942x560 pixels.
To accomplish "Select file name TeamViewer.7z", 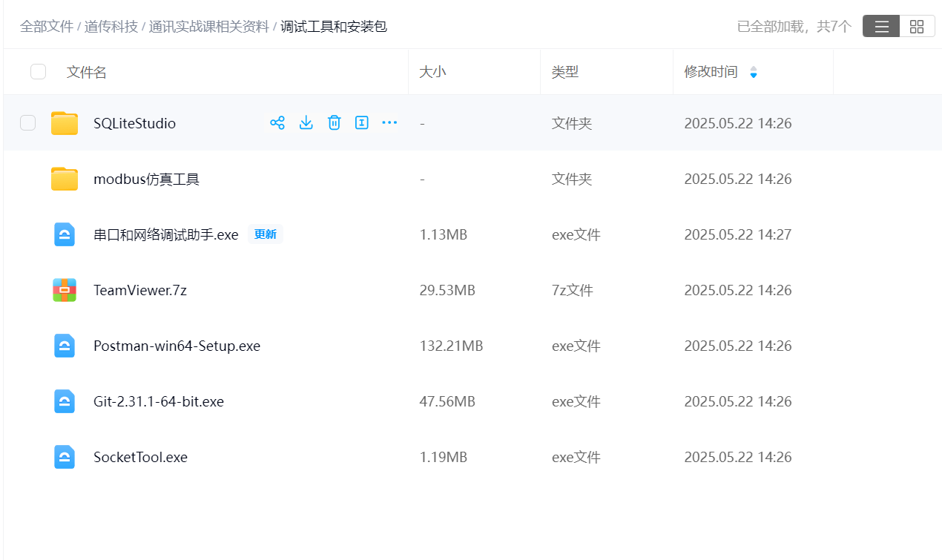I will [x=140, y=290].
